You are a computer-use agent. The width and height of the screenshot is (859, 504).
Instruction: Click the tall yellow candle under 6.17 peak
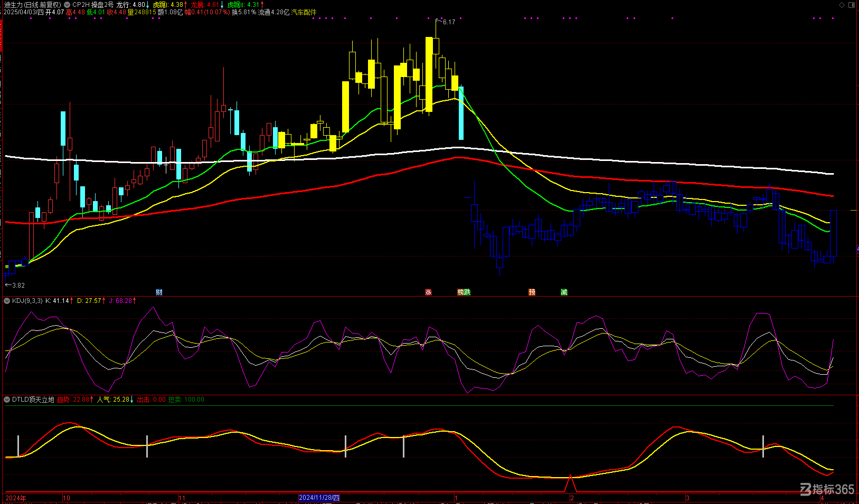[429, 74]
